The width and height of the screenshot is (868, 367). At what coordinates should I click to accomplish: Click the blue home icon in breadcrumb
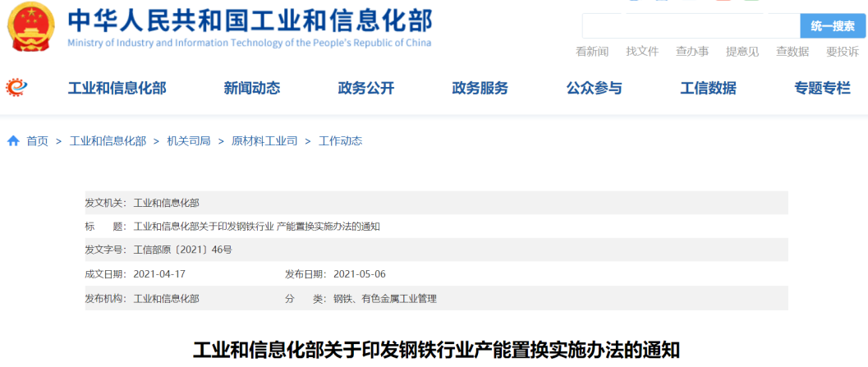click(13, 141)
